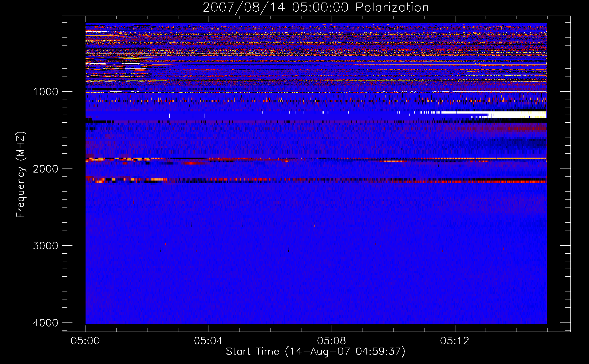Click the bright white band near 1300 MHz
This screenshot has height=364, width=589.
510,115
